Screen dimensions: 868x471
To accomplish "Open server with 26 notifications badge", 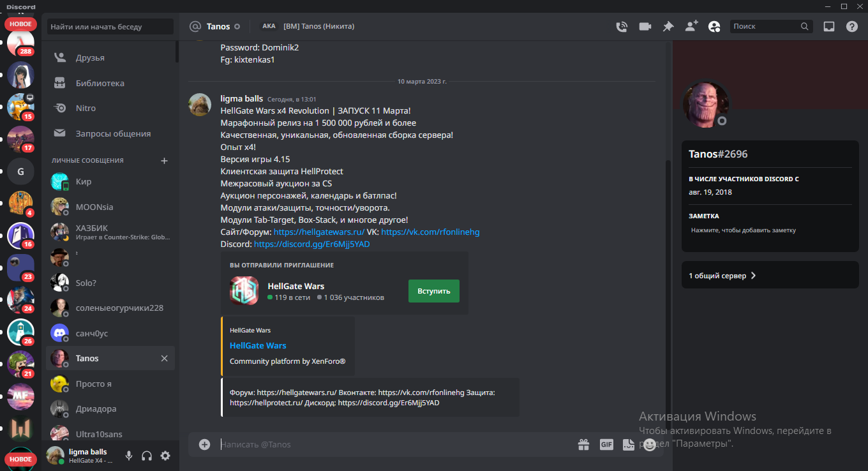I will [20, 333].
